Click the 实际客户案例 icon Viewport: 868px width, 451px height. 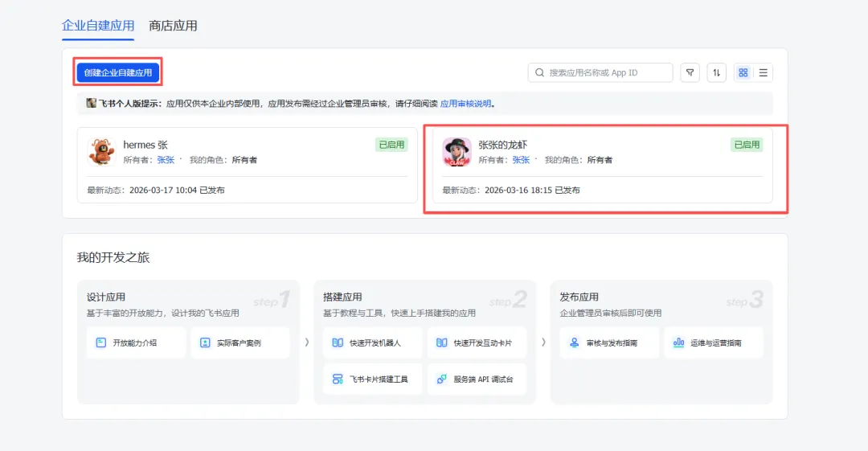(x=205, y=343)
